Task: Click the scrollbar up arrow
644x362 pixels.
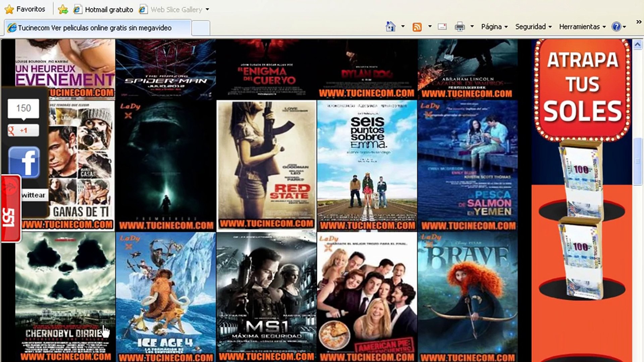Action: click(x=637, y=45)
